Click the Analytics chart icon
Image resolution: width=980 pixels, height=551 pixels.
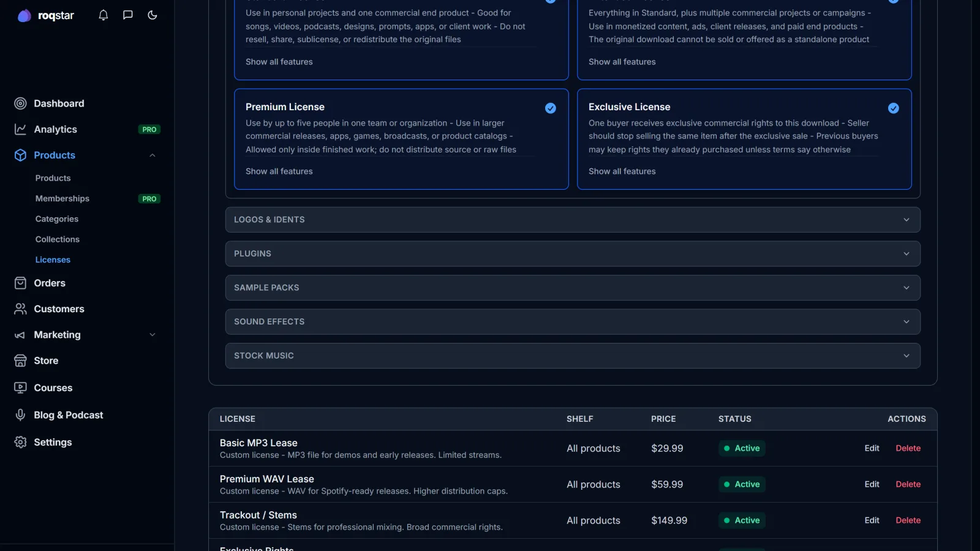[20, 129]
